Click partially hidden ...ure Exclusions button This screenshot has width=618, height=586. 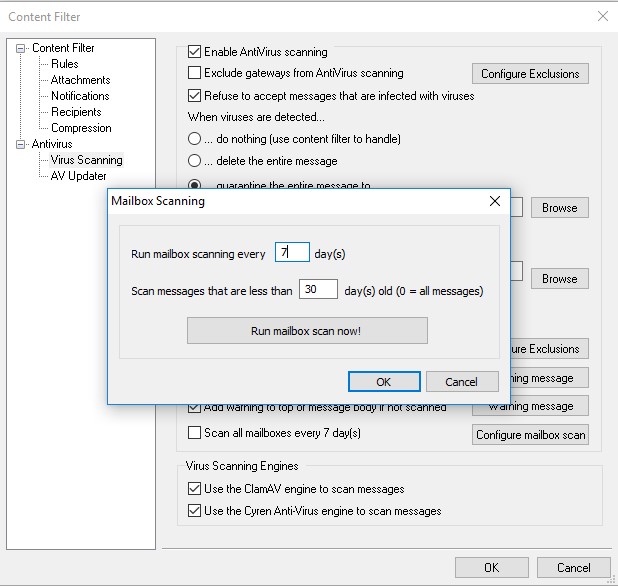[x=549, y=349]
